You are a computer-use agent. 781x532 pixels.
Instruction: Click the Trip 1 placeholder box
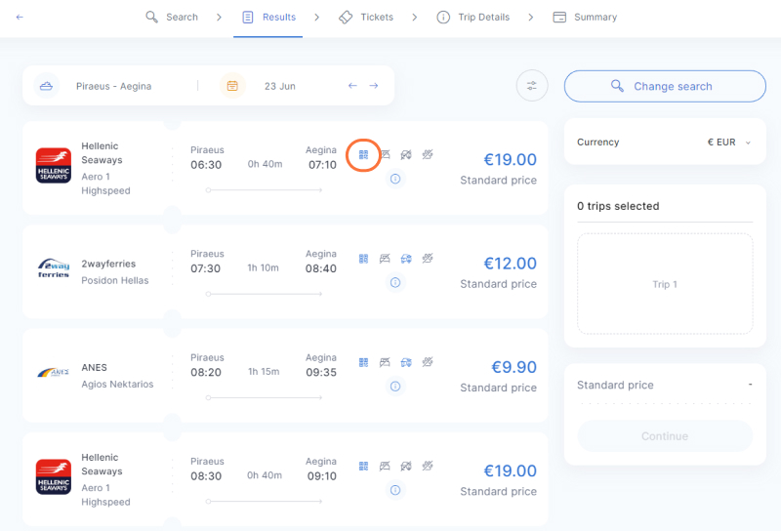pos(665,284)
